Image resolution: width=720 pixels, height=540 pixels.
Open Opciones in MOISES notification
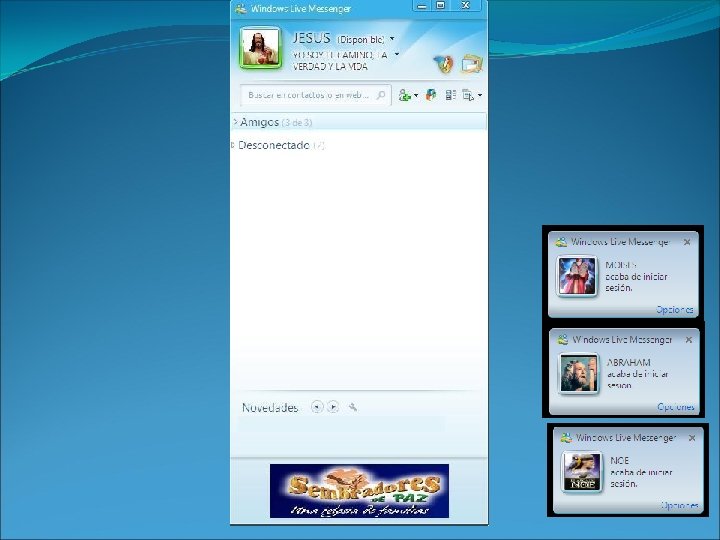(x=675, y=310)
